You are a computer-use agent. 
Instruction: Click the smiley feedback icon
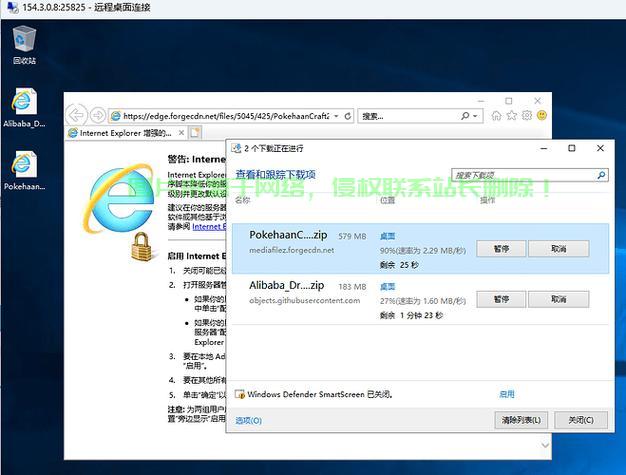click(x=542, y=115)
